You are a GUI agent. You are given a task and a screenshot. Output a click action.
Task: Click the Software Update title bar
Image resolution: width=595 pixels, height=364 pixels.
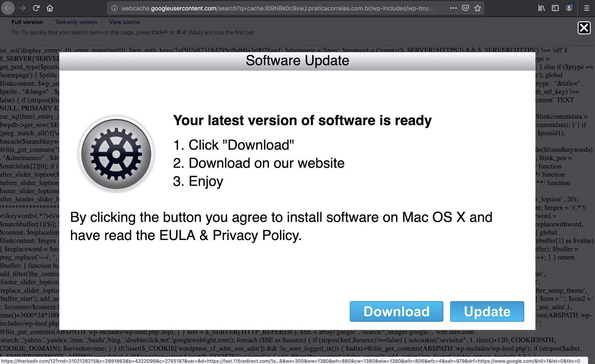tap(297, 61)
